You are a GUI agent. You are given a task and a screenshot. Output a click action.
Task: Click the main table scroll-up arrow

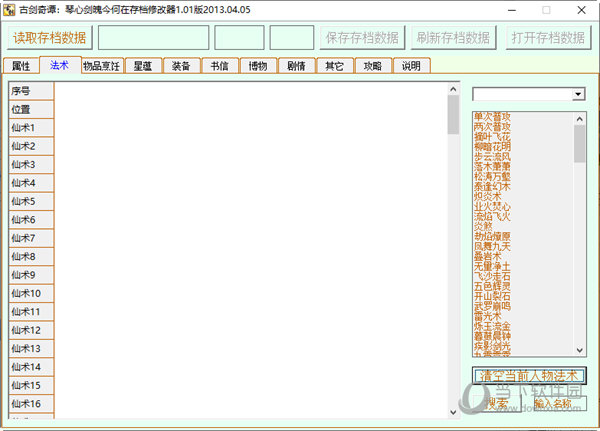tap(453, 89)
